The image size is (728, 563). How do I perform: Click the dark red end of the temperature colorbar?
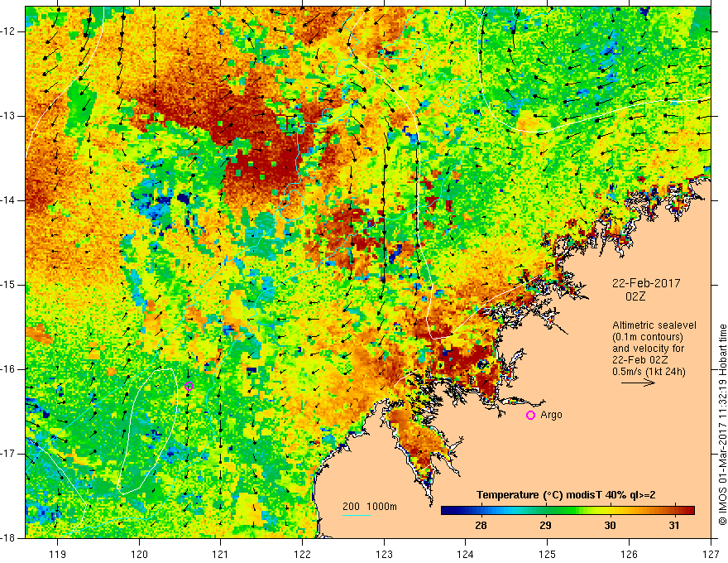click(691, 510)
